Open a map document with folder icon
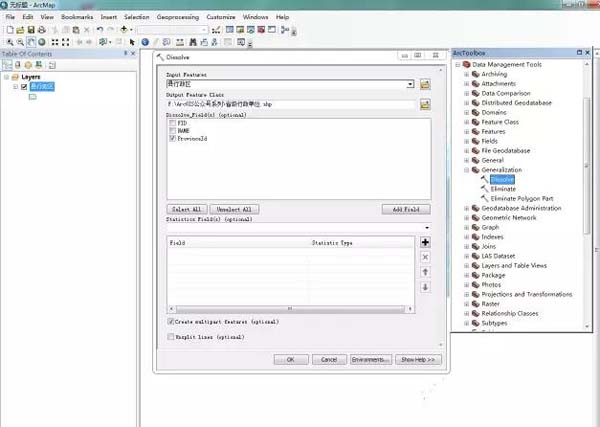Viewport: 600px width, 427px height. click(x=20, y=29)
